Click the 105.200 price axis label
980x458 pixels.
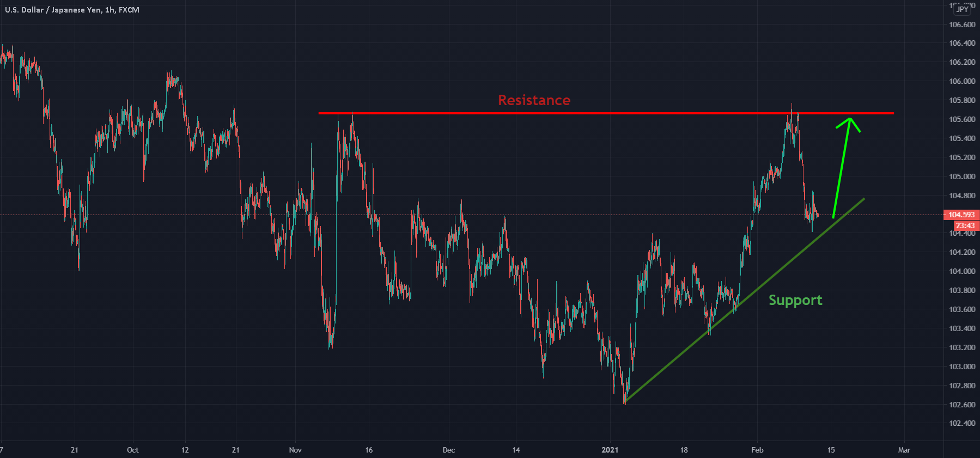pos(962,157)
